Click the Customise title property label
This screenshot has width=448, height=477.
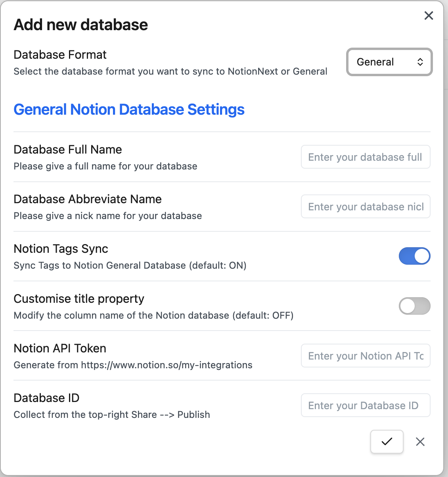point(79,299)
